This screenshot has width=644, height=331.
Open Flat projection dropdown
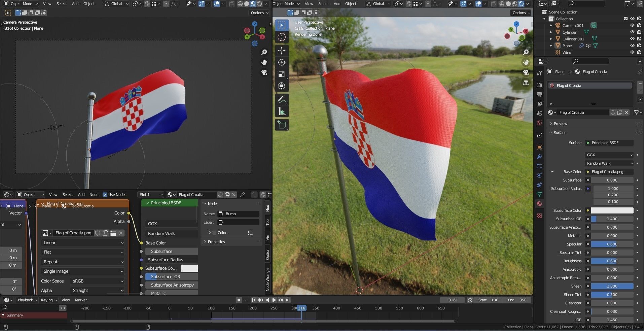[x=83, y=252]
